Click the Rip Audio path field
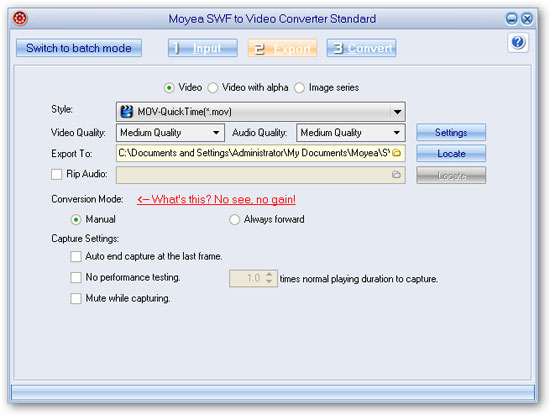 [x=261, y=175]
